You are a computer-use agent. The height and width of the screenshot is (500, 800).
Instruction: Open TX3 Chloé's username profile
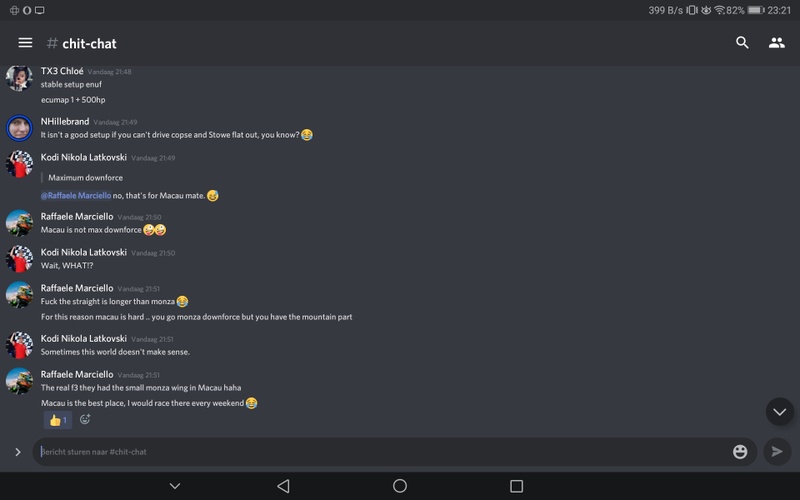coord(62,72)
